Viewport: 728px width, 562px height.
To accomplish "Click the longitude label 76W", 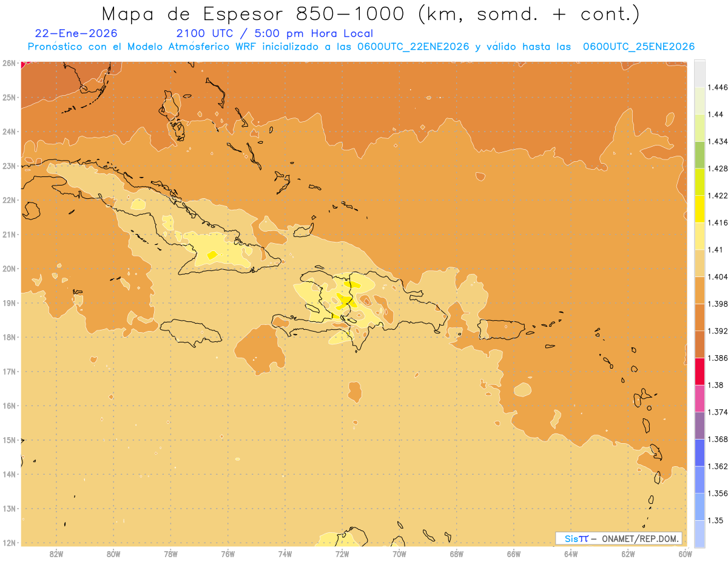I will (x=227, y=554).
